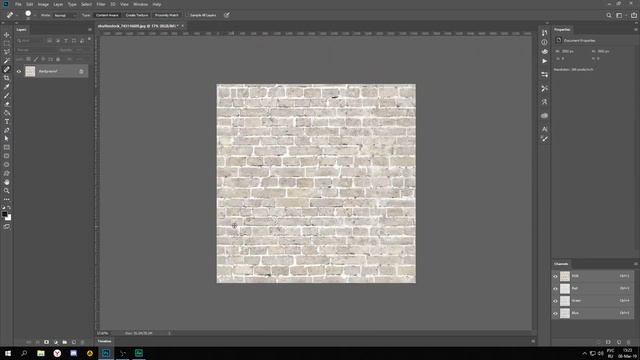Select the Paint Bucket tool

[7, 113]
